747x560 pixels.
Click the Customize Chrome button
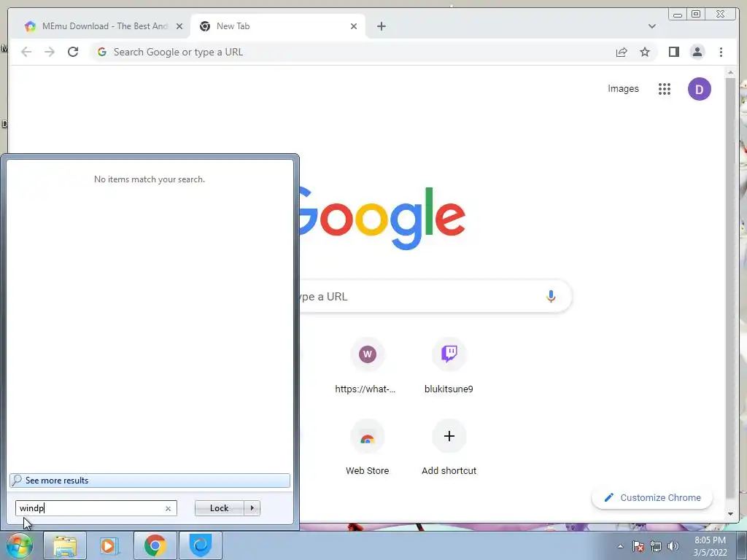[x=651, y=497]
